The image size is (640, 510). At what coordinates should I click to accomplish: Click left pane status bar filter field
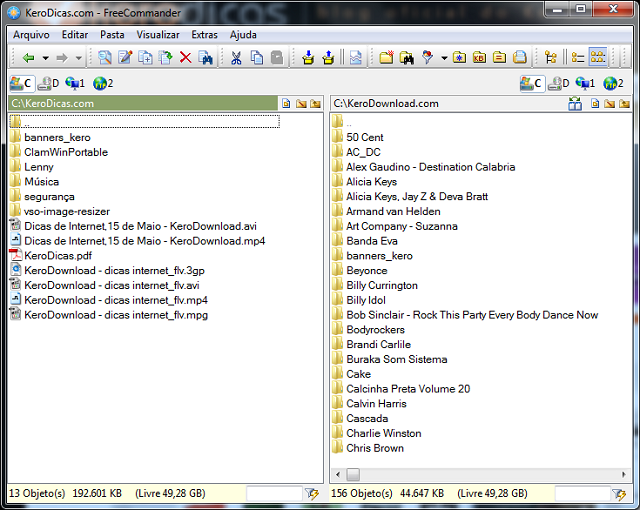pyautogui.click(x=274, y=494)
